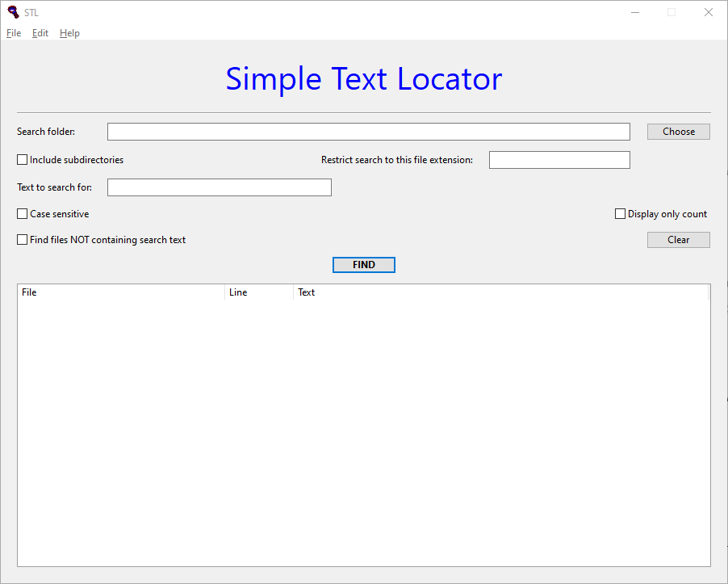The width and height of the screenshot is (728, 584).
Task: Click the FIND button
Action: (x=363, y=265)
